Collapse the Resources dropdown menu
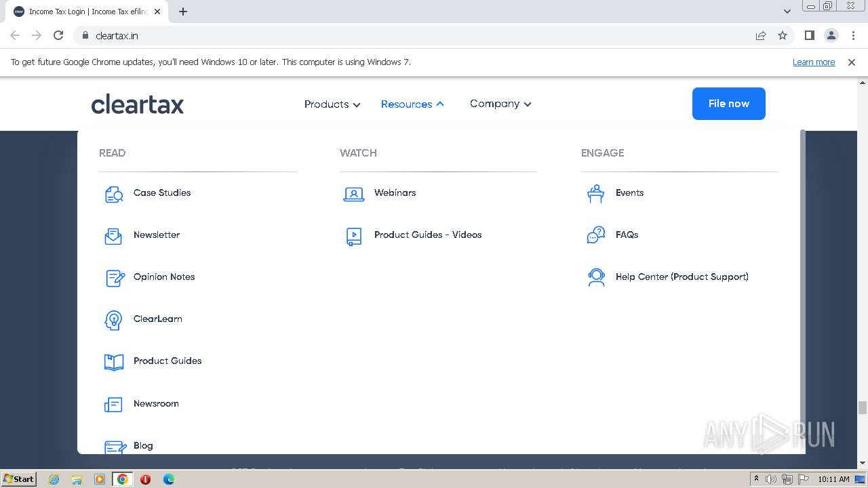The width and height of the screenshot is (868, 488). tap(412, 104)
